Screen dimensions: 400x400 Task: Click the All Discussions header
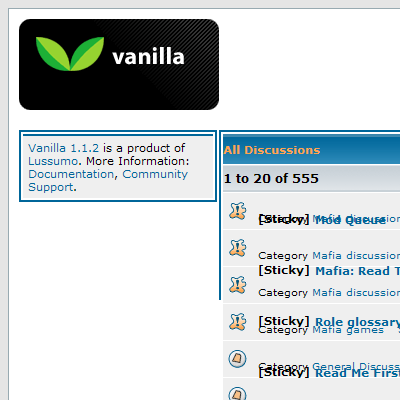(x=272, y=150)
